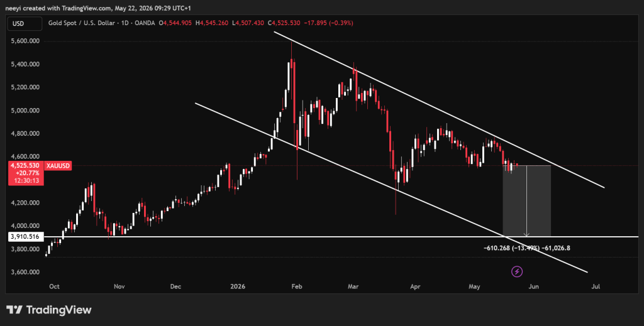Viewport: 644px width, 326px height.
Task: Click the purple lightning bolt event icon
Action: [x=517, y=271]
